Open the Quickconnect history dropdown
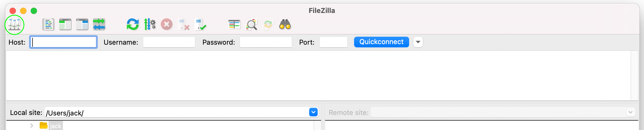The width and height of the screenshot is (644, 130). (418, 42)
